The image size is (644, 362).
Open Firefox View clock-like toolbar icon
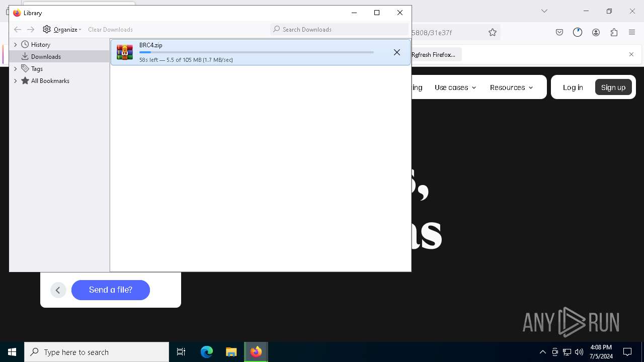coord(578,32)
